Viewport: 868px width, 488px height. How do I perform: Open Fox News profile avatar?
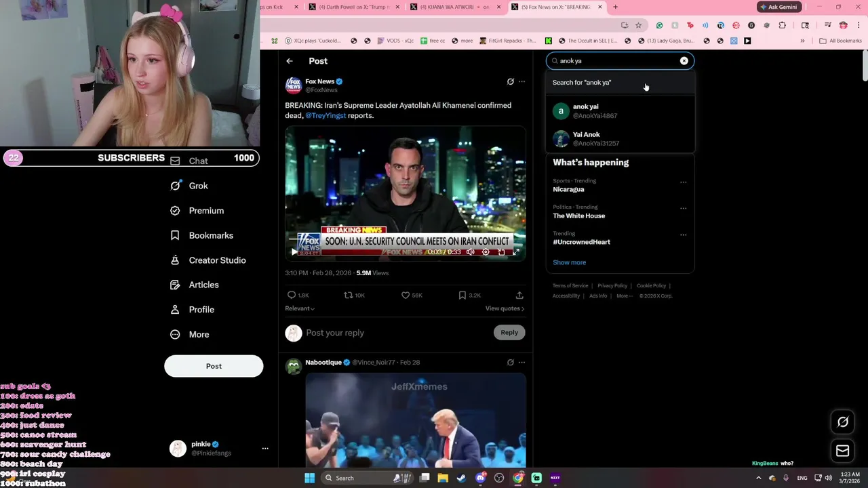pyautogui.click(x=293, y=85)
